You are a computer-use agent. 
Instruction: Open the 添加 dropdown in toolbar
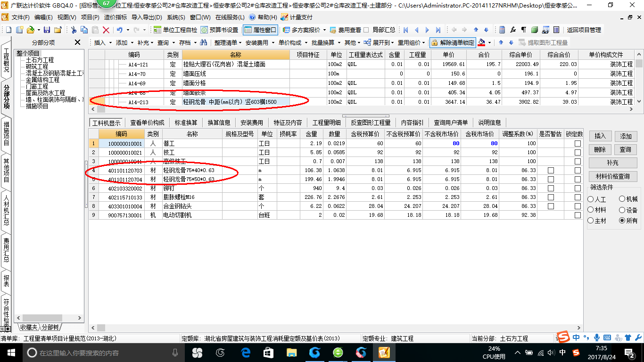125,42
